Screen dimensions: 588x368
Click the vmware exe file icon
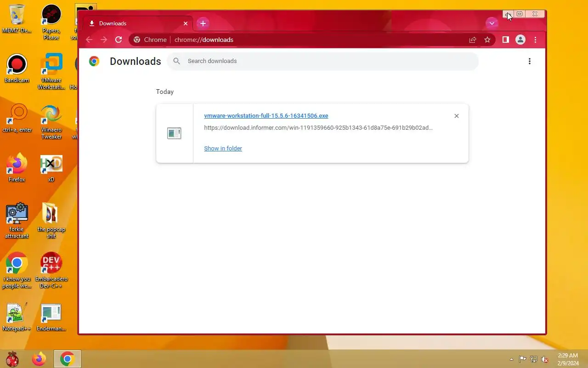coord(174,133)
